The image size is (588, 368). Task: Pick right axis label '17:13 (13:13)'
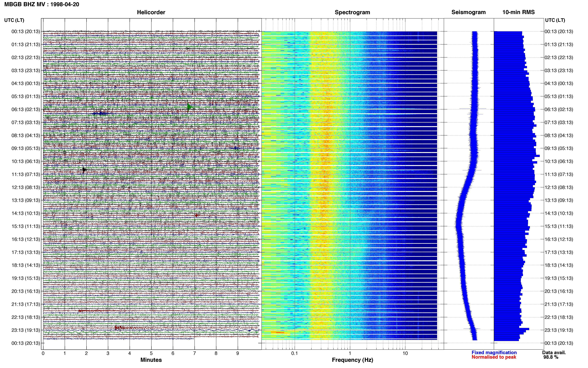(x=559, y=252)
